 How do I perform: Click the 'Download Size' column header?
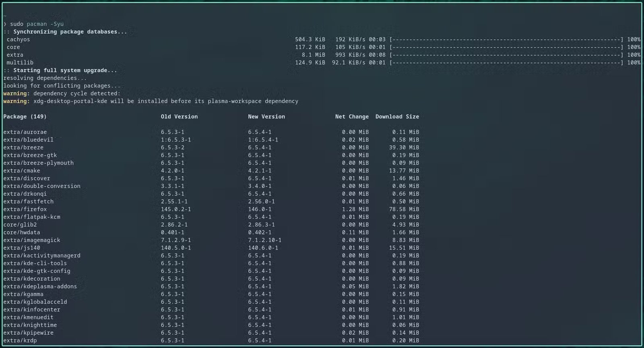coord(397,116)
